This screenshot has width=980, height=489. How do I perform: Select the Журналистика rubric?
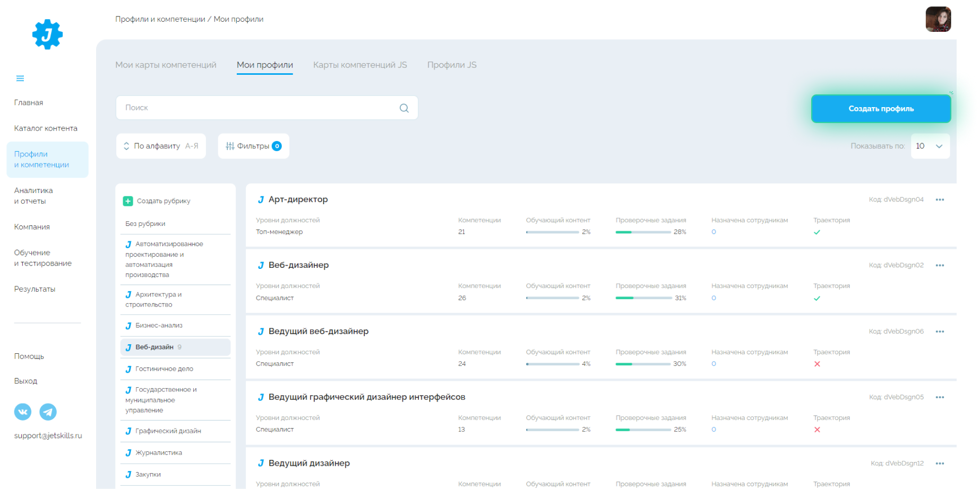175,453
